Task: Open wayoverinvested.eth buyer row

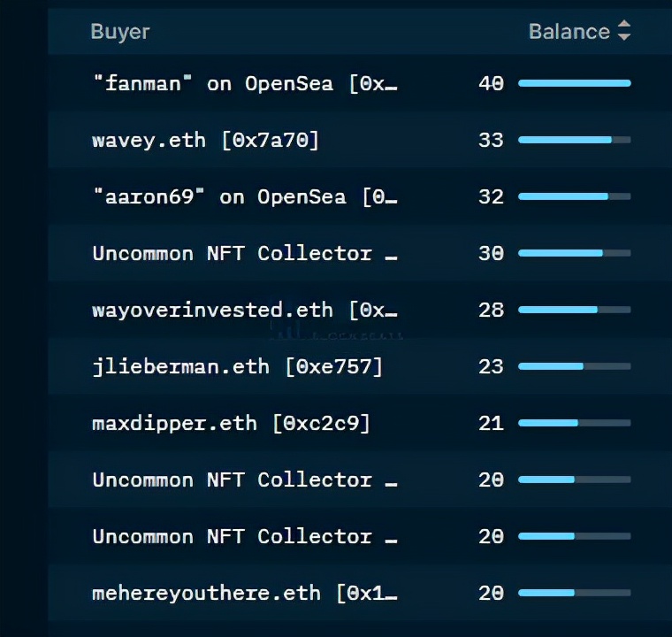Action: (x=244, y=310)
